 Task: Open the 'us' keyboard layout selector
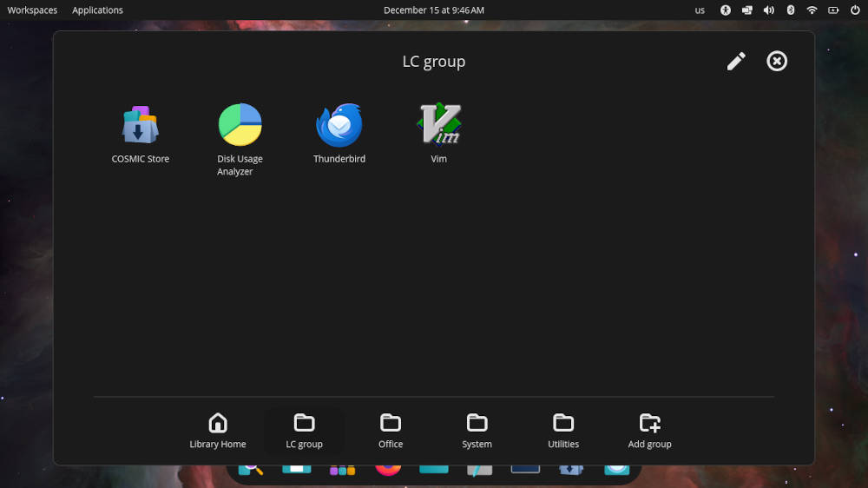(x=700, y=10)
